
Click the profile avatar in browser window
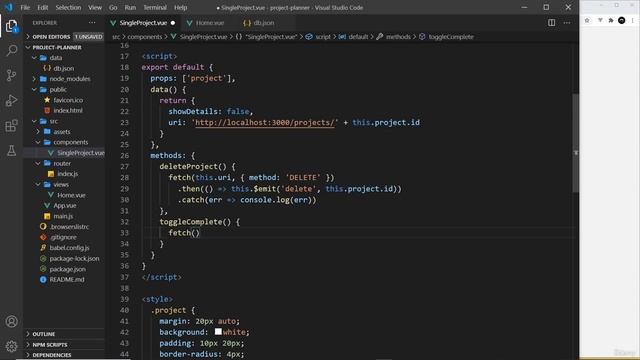(x=622, y=20)
